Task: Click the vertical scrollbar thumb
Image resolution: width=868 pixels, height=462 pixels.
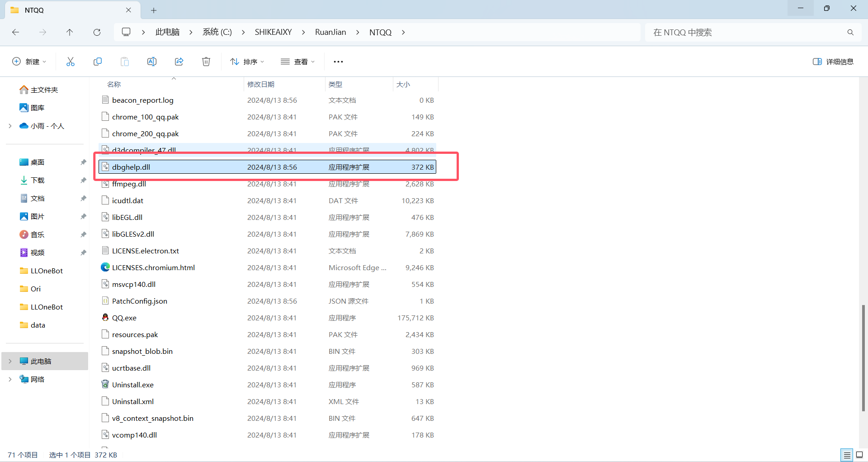Action: (863, 357)
